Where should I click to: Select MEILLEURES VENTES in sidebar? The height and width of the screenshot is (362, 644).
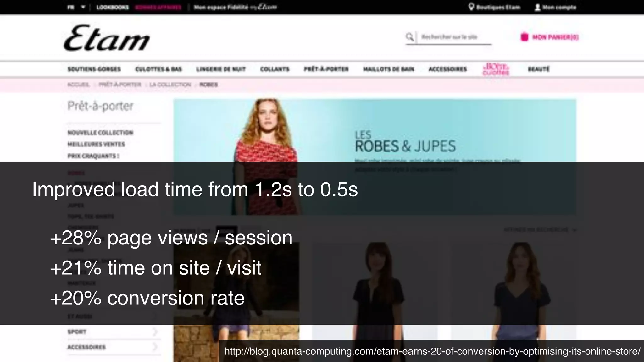click(96, 144)
